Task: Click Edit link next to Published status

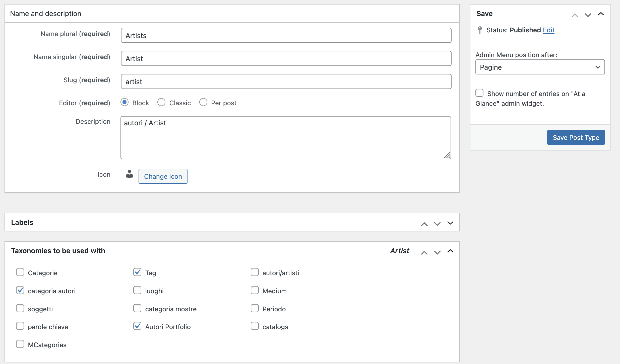Action: [548, 30]
